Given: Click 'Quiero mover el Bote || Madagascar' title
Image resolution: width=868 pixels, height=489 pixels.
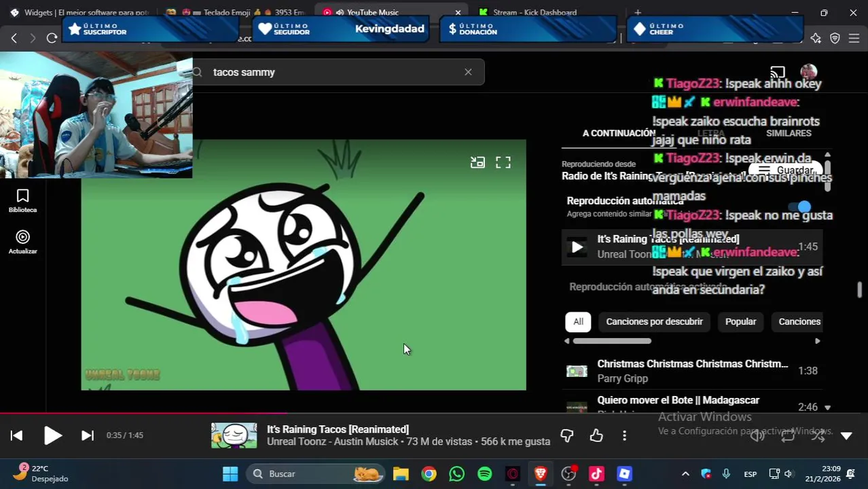Looking at the screenshot, I should (678, 400).
